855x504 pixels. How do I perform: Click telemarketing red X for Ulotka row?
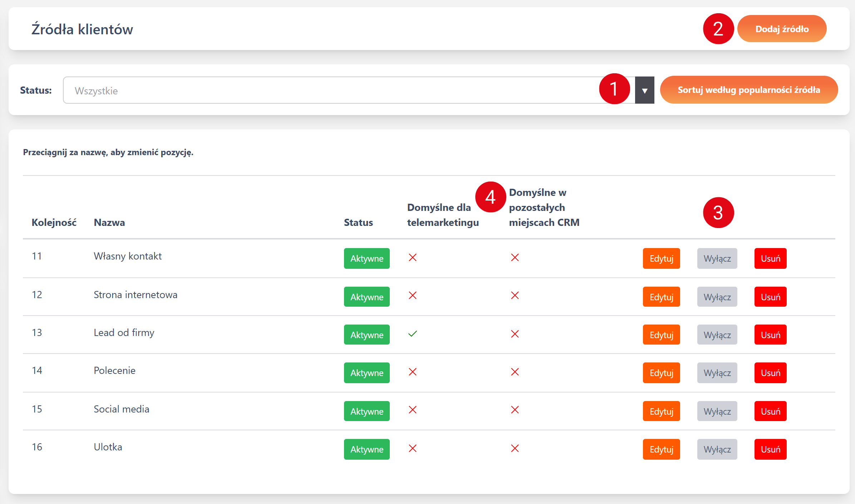[x=413, y=449]
